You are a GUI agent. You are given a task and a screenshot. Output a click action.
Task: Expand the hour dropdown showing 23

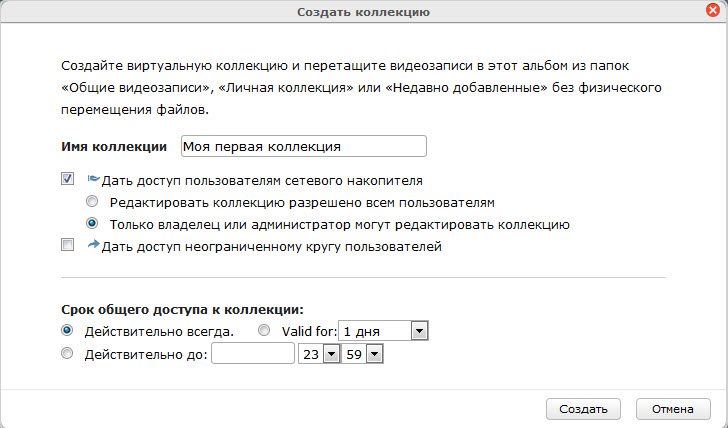pos(318,354)
